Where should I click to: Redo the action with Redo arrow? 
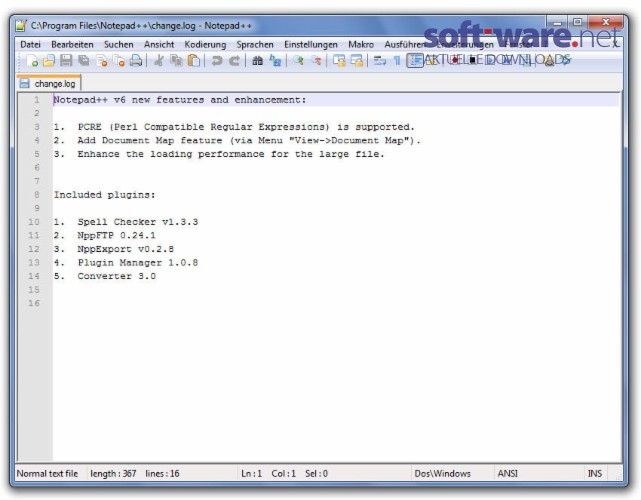coord(234,61)
